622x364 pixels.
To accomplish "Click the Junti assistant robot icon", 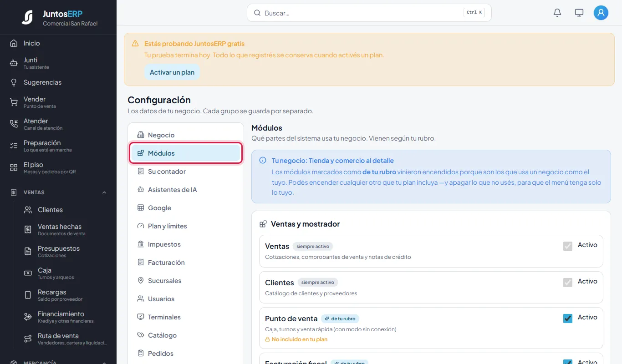I will tap(14, 63).
